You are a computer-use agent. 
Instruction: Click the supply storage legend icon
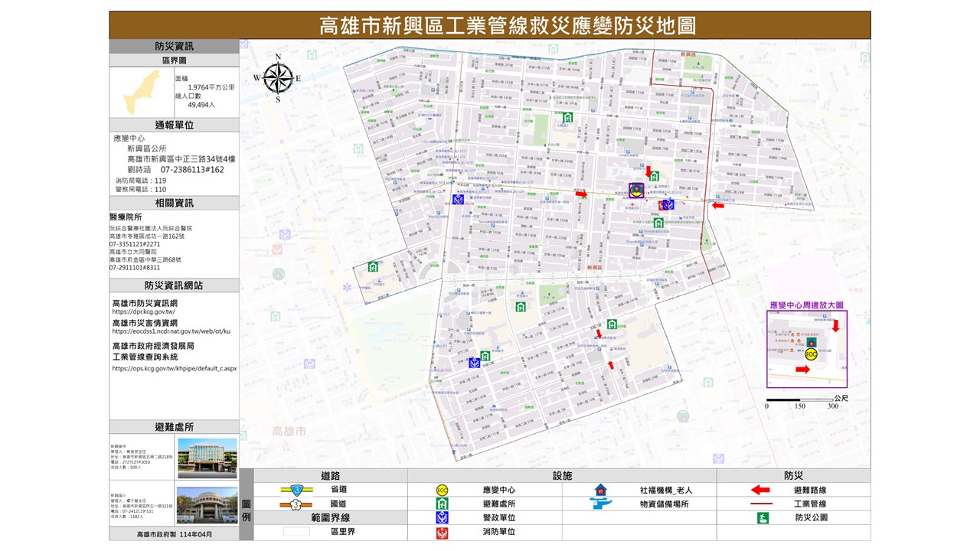coord(601,504)
